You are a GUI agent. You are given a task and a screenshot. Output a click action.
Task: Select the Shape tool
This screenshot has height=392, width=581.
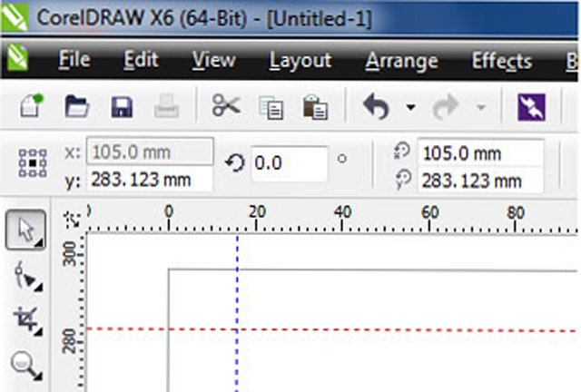27,276
